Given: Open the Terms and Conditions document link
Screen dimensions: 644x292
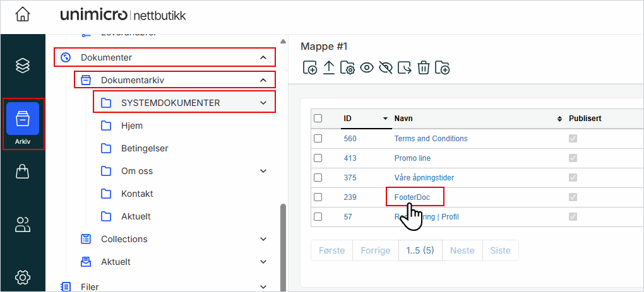Looking at the screenshot, I should [431, 139].
